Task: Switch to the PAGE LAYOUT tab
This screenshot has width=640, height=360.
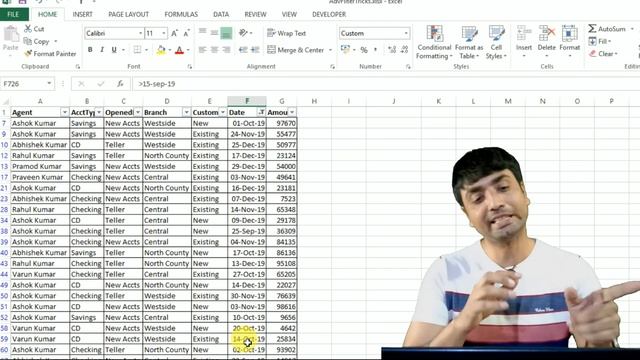Action: (129, 14)
